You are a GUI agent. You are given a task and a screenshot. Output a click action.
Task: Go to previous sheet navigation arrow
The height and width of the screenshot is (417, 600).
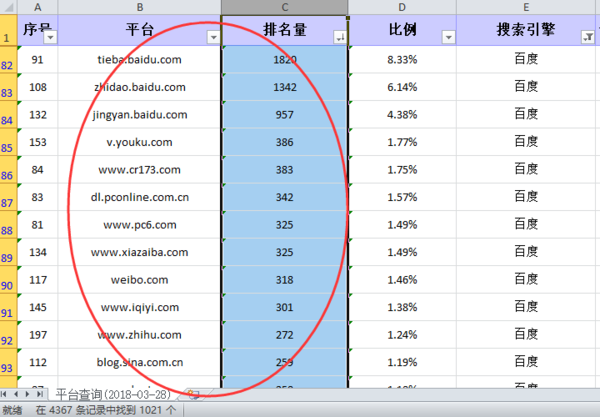pyautogui.click(x=16, y=394)
